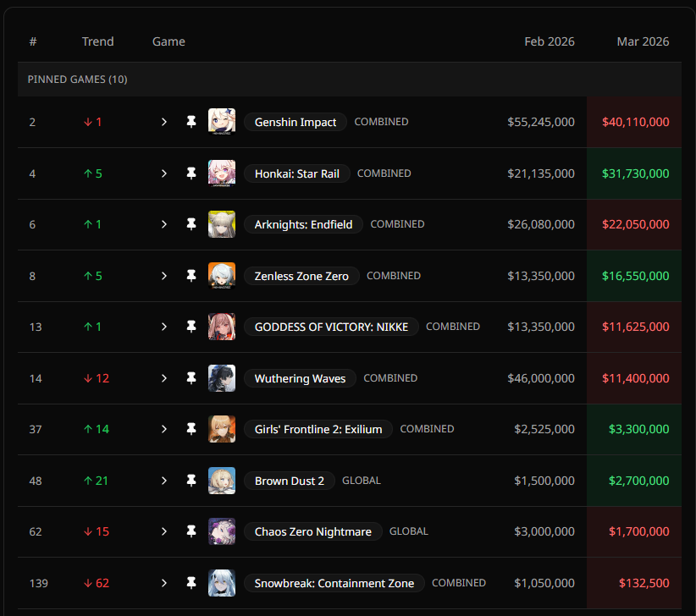Screen dimensions: 696x616
Task: Sort by the Feb 2026 column header
Action: click(x=550, y=41)
